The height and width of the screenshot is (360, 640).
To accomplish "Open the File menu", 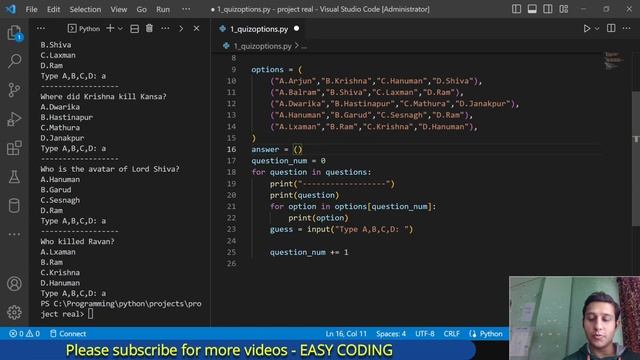I will pos(31,9).
